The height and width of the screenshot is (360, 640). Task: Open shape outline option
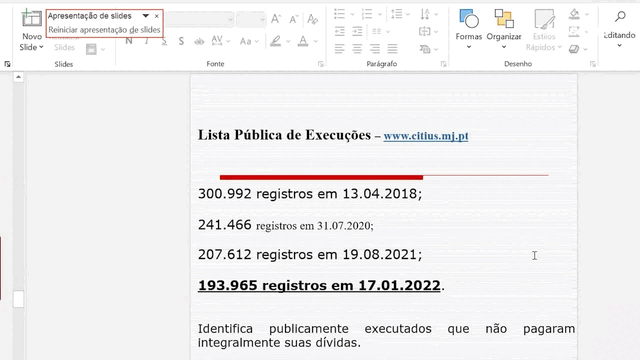574,31
